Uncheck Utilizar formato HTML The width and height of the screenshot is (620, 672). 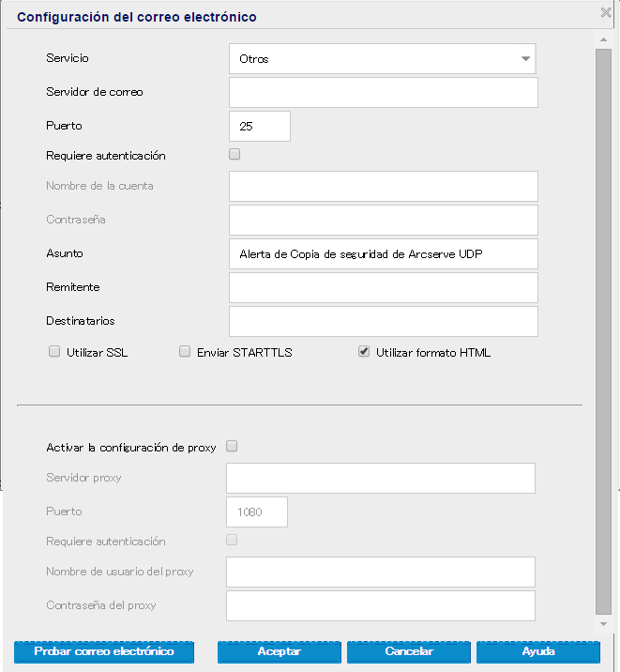[364, 353]
